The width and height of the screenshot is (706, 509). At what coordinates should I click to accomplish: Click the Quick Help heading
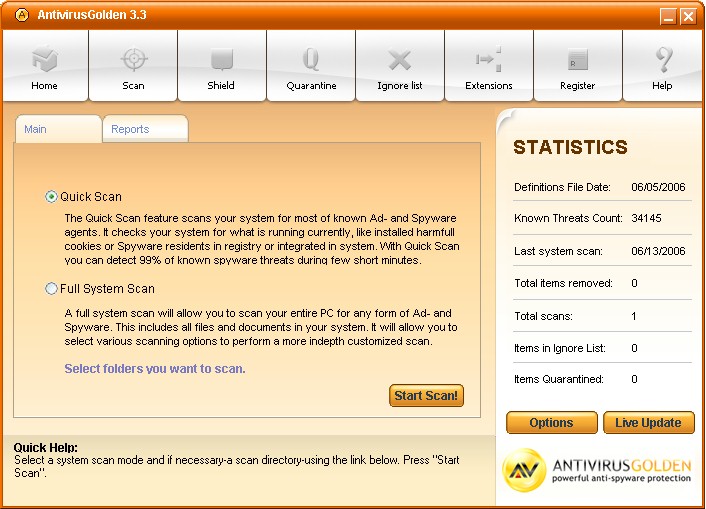point(45,447)
